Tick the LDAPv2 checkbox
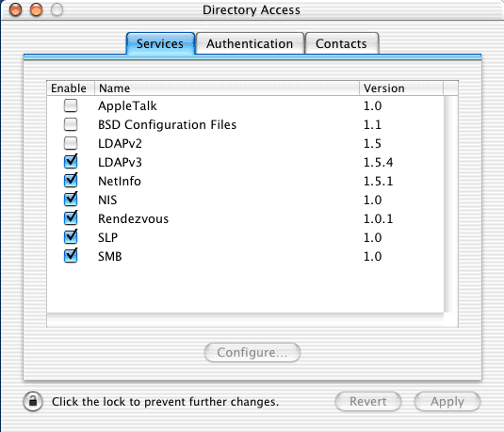The height and width of the screenshot is (432, 504). click(71, 143)
